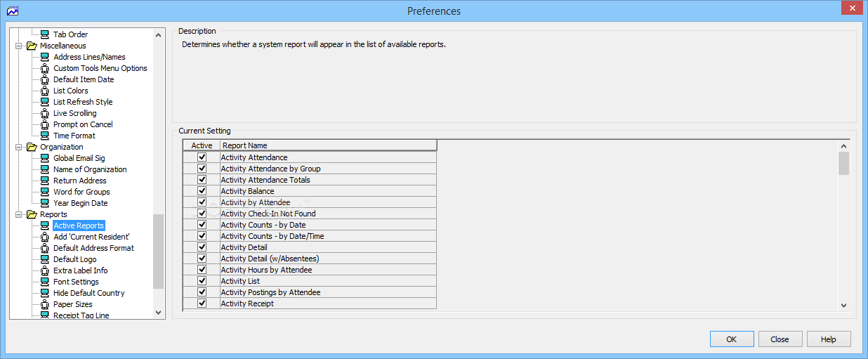The width and height of the screenshot is (868, 359).
Task: Click the icon beside List Colors
Action: tap(45, 91)
